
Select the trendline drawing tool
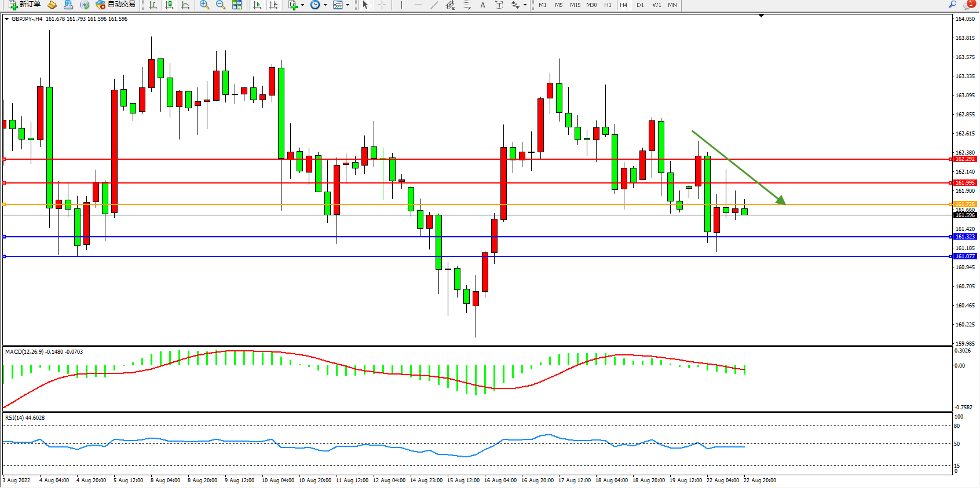tap(434, 5)
